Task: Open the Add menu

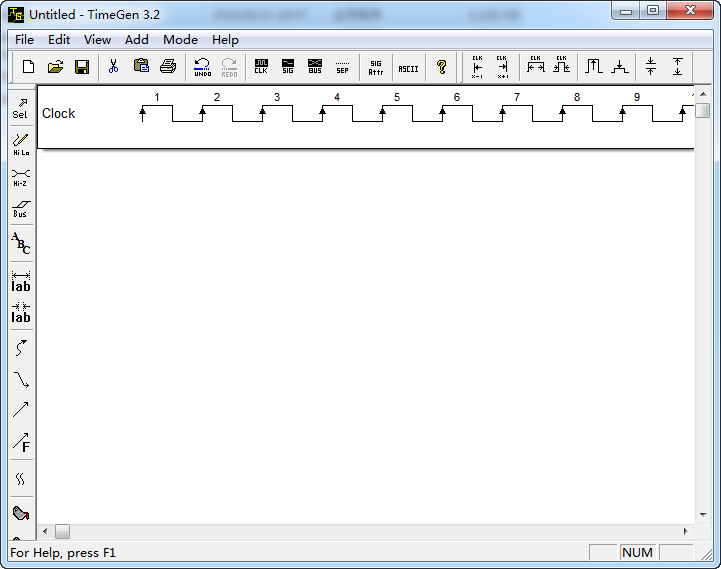Action: (x=137, y=40)
